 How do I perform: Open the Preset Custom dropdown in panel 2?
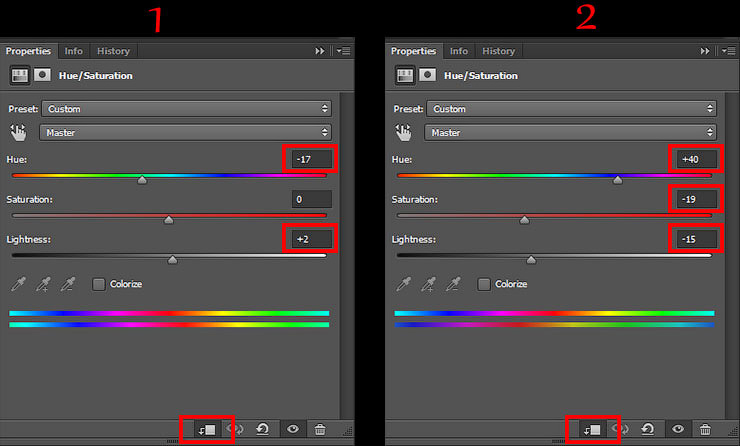coord(572,109)
